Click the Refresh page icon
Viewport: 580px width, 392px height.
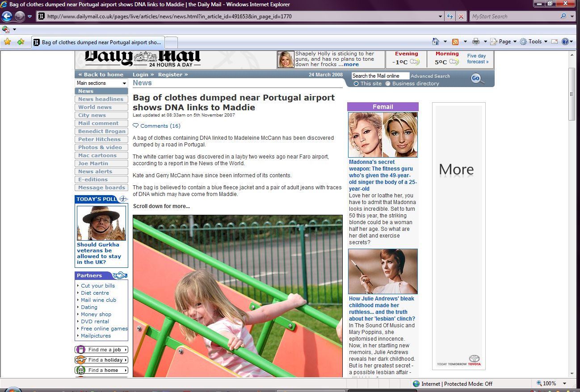tap(450, 17)
